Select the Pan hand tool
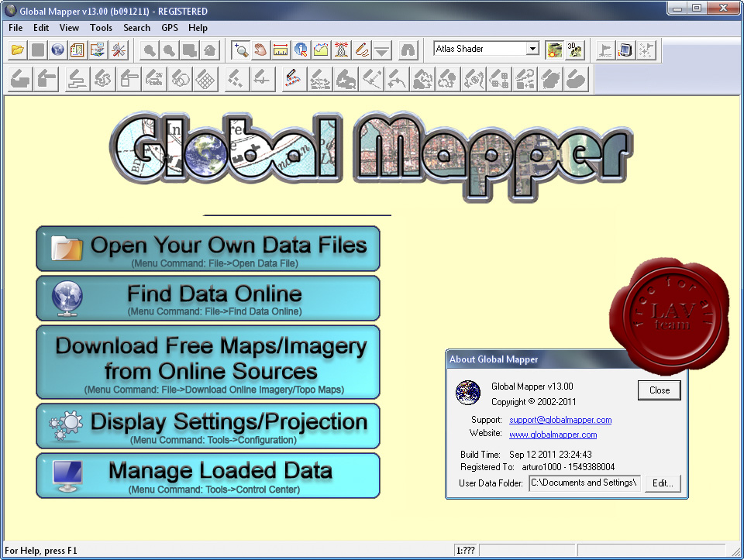The width and height of the screenshot is (744, 560). [x=261, y=50]
